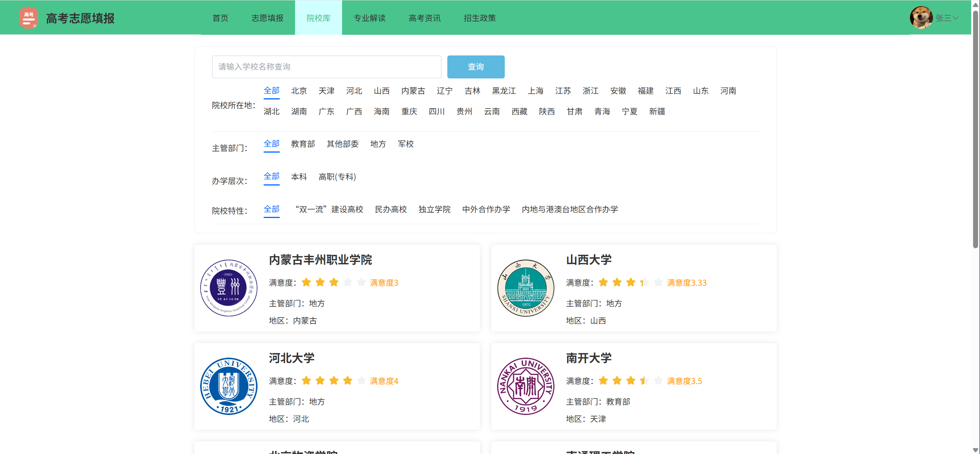This screenshot has height=454, width=980.
Task: Click the 南开大学 purple emblem
Action: pos(525,386)
